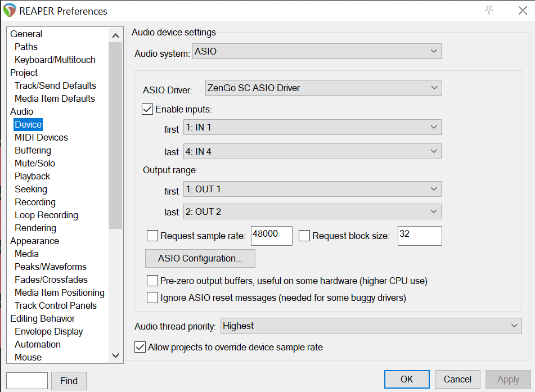Click the REAPER logo icon
The height and width of the screenshot is (392, 535).
[9, 11]
